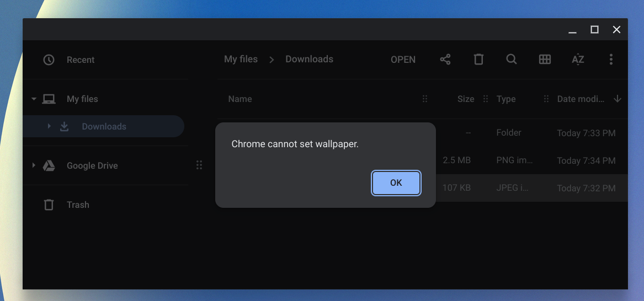This screenshot has width=644, height=301.
Task: Click the OPEN button in toolbar
Action: point(403,60)
